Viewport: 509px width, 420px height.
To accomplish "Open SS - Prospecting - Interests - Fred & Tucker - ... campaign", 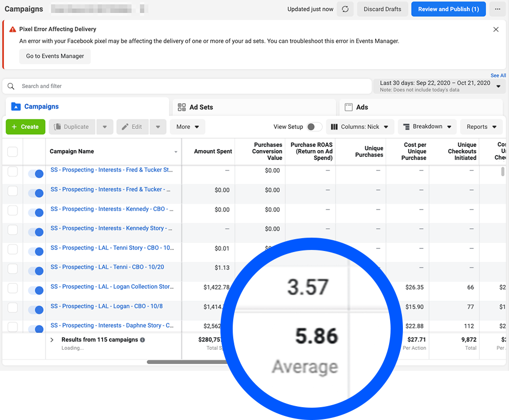I will click(x=110, y=190).
